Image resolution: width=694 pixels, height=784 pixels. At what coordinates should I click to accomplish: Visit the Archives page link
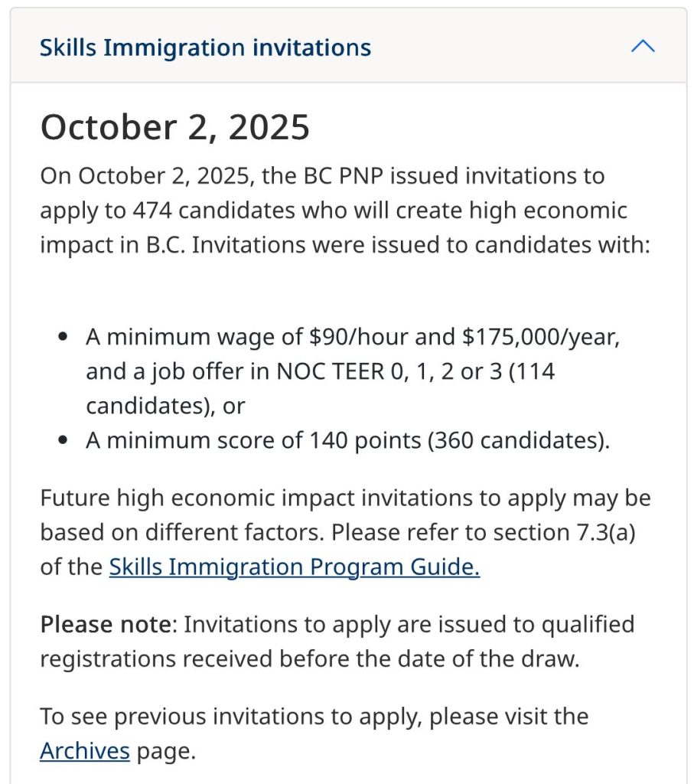pyautogui.click(x=84, y=750)
